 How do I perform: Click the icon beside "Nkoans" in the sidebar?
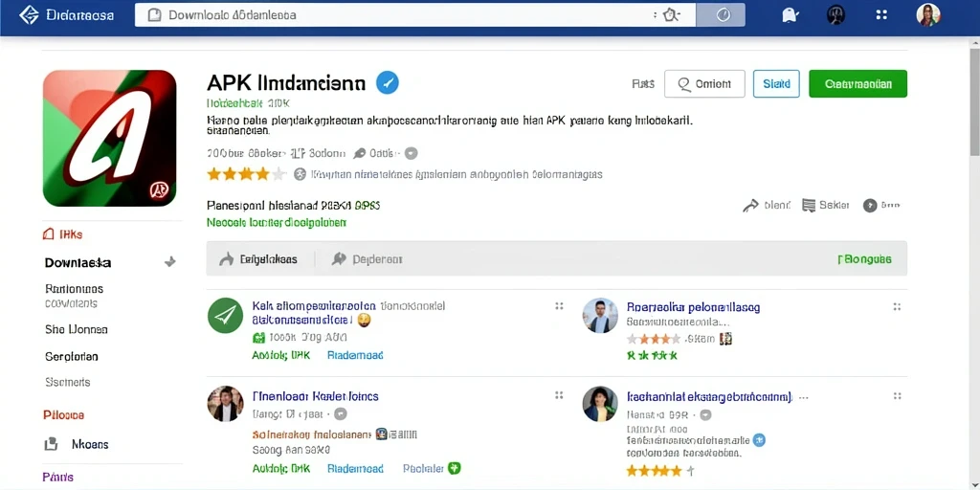coord(51,444)
